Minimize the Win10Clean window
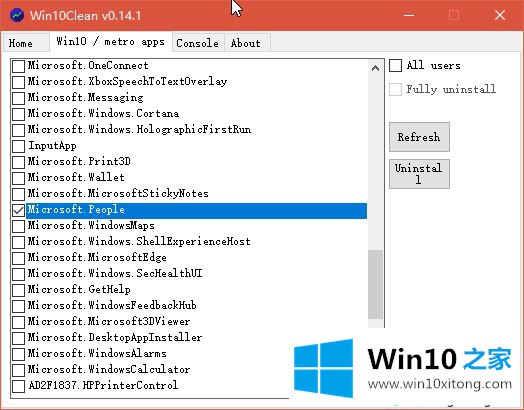524x410 pixels. point(409,15)
